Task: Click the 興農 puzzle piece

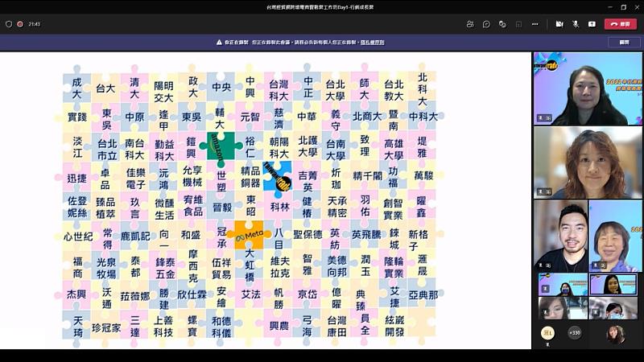Action: pyautogui.click(x=279, y=326)
